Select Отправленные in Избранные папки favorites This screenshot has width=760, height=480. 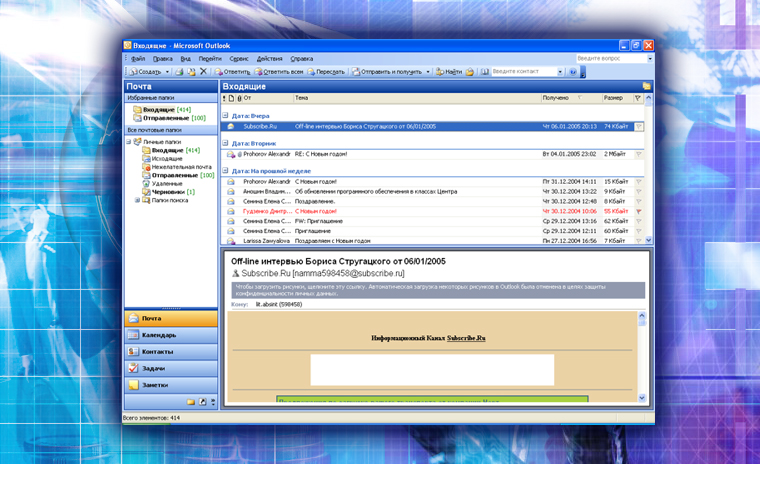click(x=170, y=118)
